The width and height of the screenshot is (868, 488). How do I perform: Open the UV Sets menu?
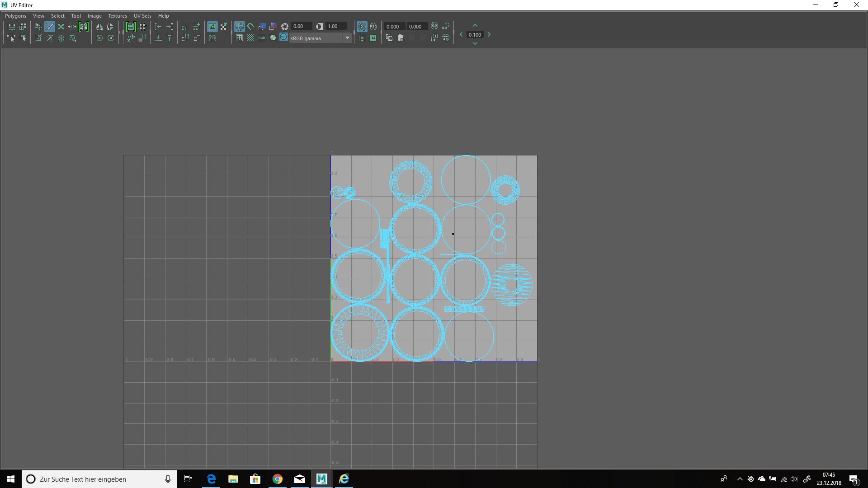coord(142,16)
